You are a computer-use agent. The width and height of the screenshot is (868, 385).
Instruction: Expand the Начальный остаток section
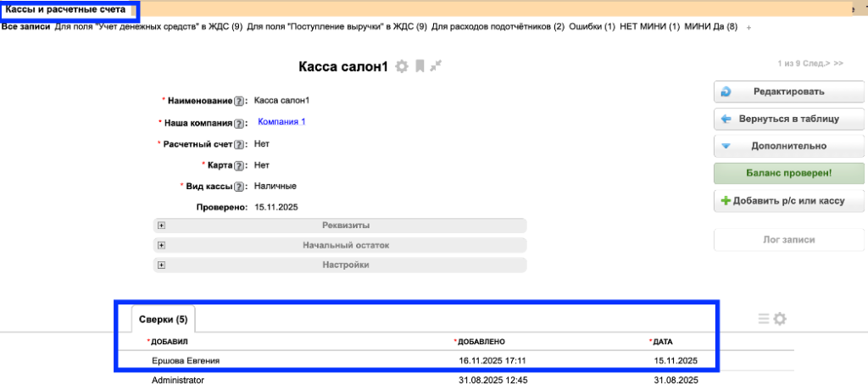pos(160,245)
